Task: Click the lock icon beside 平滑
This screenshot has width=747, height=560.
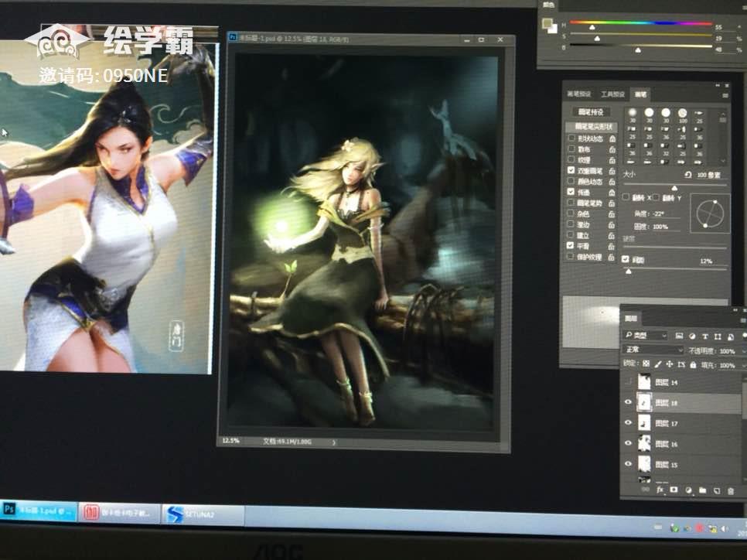Action: tap(611, 246)
